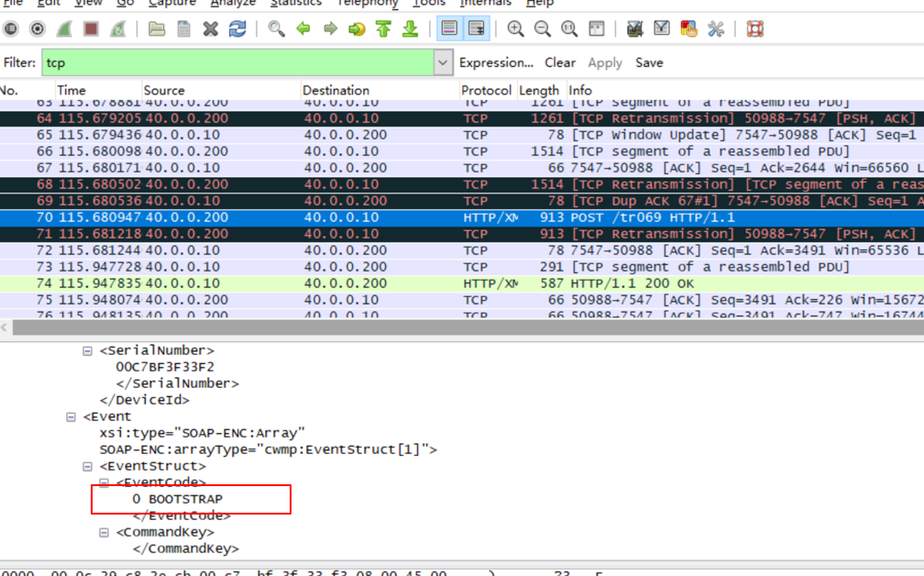Viewport: 924px width, 576px height.
Task: Find a packet with the magnifier icon
Action: coord(277,28)
